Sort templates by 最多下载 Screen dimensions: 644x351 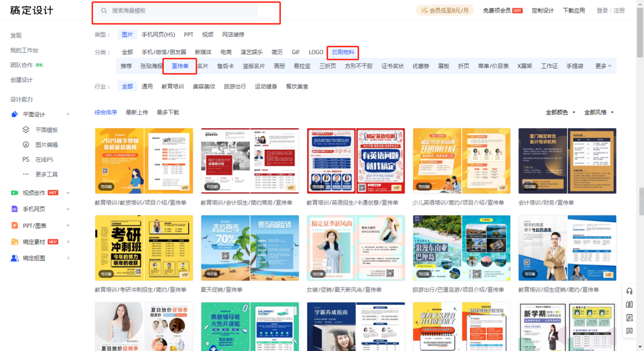coord(168,112)
